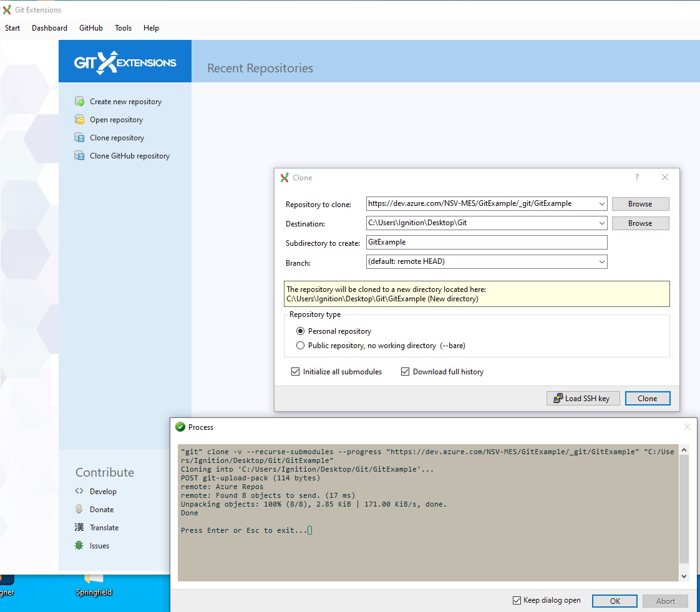The width and height of the screenshot is (700, 612).
Task: Expand the Destination path dropdown
Action: [x=602, y=223]
